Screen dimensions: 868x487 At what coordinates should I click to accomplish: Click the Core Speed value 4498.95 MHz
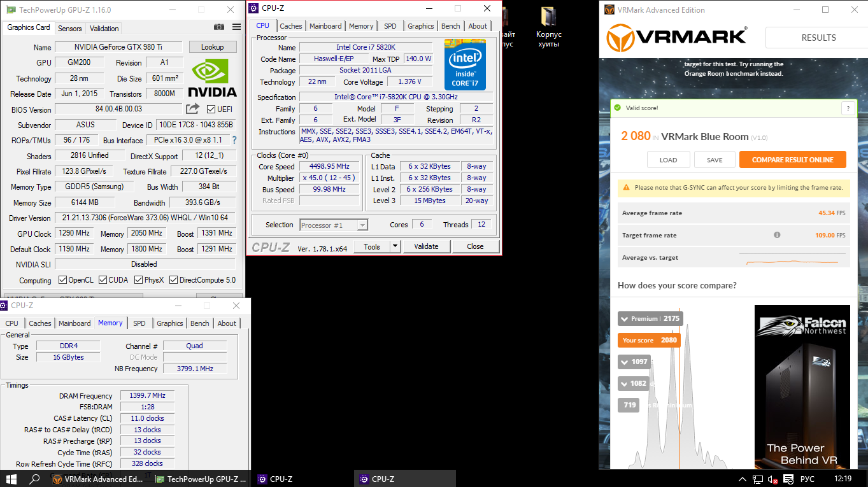[329, 167]
